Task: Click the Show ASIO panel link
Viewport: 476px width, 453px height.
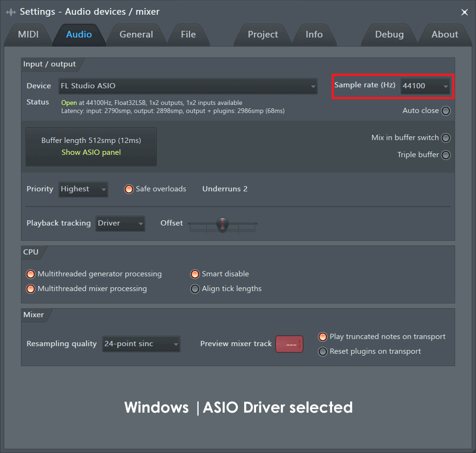Action: (x=91, y=152)
